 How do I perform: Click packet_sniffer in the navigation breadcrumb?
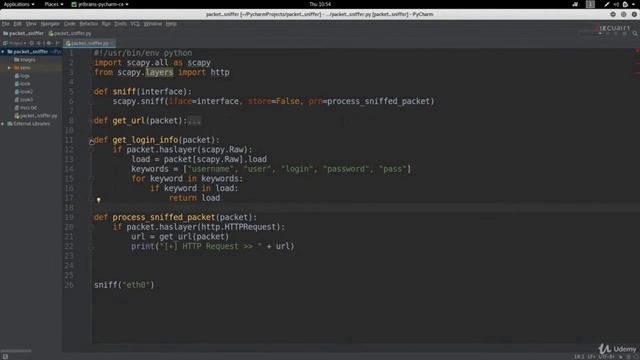23,33
